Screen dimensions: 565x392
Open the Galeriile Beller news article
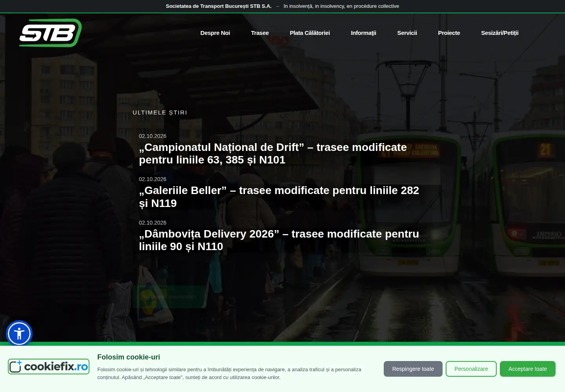pyautogui.click(x=279, y=197)
